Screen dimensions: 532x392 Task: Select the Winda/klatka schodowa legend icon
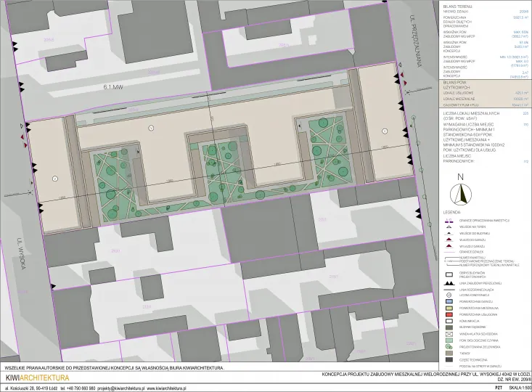(x=449, y=333)
